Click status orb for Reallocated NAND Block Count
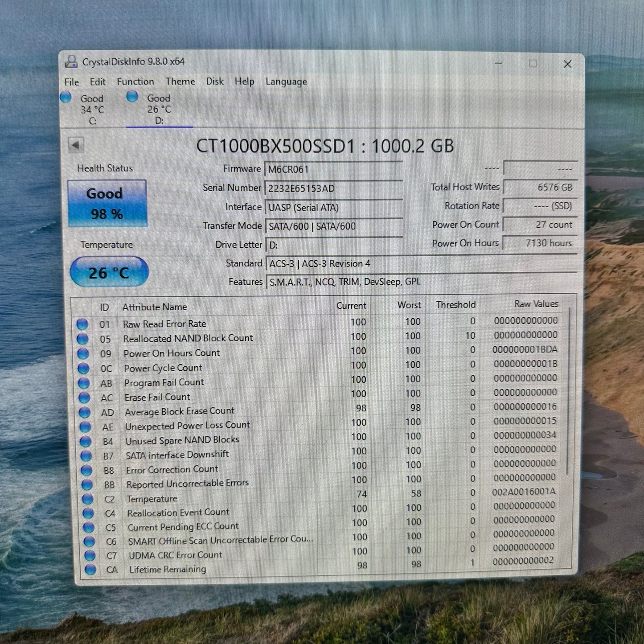The height and width of the screenshot is (644, 644). click(x=82, y=339)
